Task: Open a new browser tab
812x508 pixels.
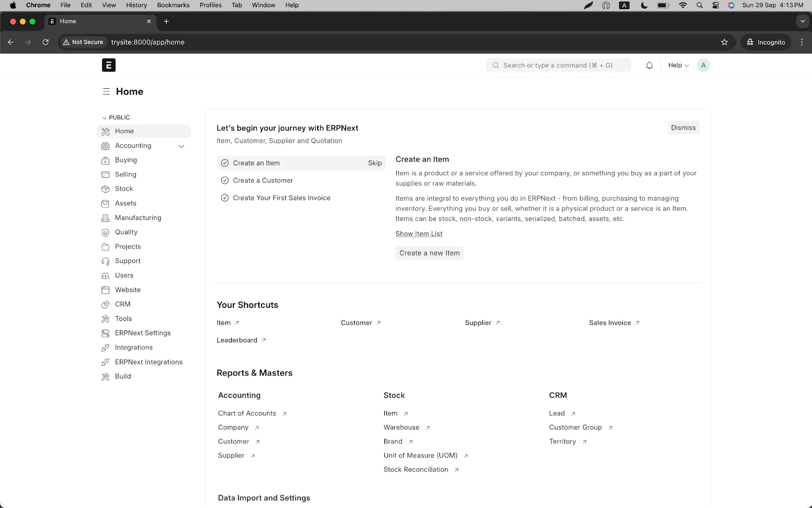Action: (x=166, y=21)
